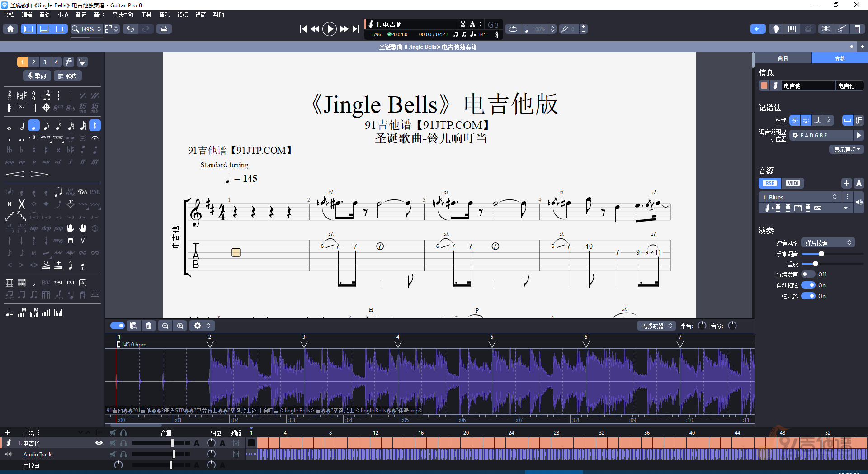This screenshot has height=474, width=868.
Task: Toggle loop playback button
Action: pyautogui.click(x=513, y=29)
